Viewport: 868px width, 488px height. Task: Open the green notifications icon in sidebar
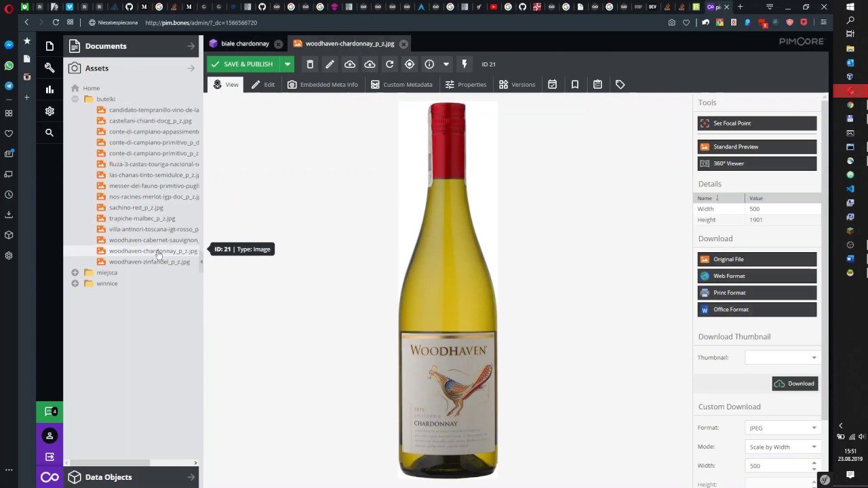click(x=50, y=411)
